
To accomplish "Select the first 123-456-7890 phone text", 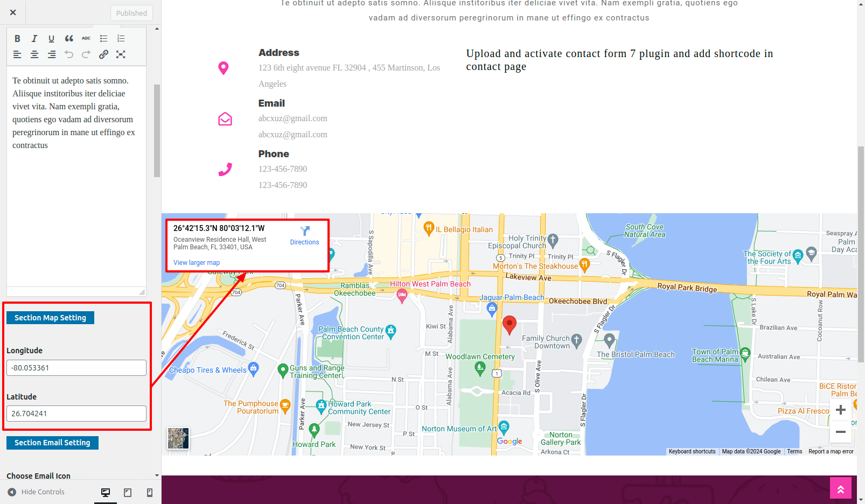I will pyautogui.click(x=283, y=169).
